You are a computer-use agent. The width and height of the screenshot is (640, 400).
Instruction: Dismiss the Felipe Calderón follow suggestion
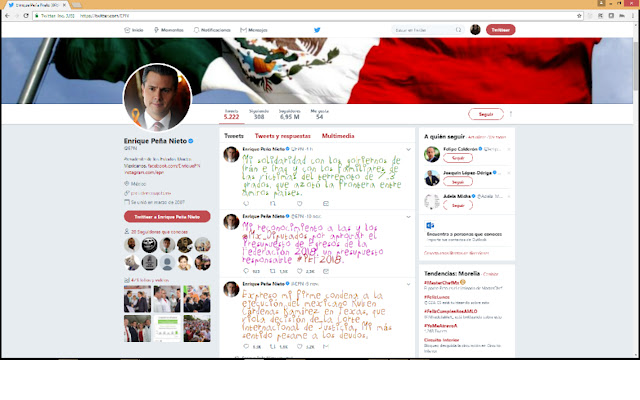click(509, 149)
